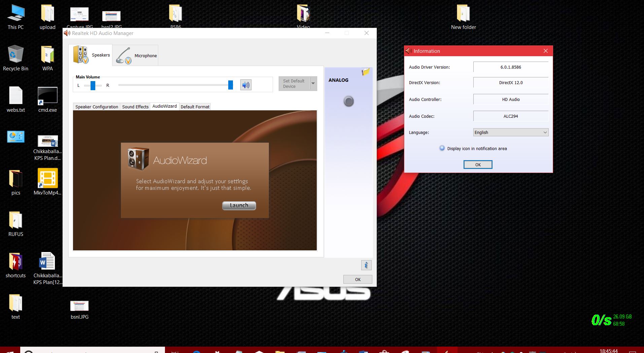
Task: Expand the Set Default Device arrow
Action: [x=313, y=83]
